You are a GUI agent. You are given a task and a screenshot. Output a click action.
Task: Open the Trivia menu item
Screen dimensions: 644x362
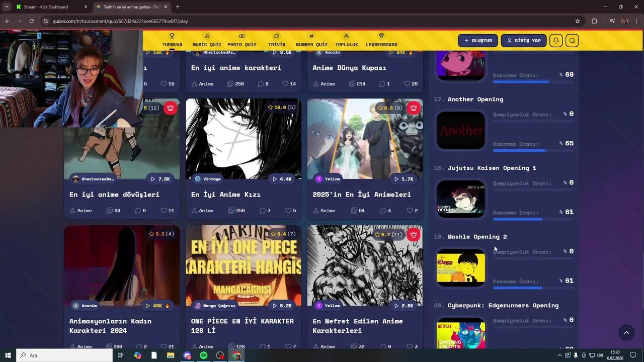277,40
